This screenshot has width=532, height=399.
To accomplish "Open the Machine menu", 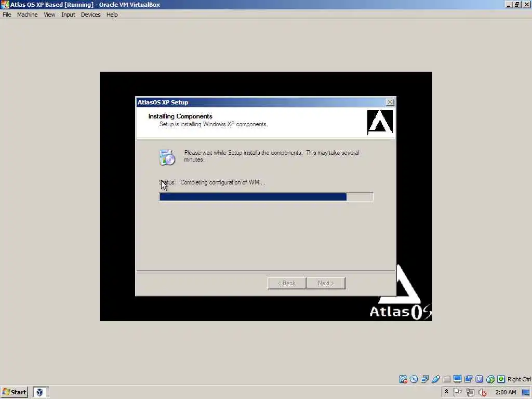I will 27,15.
